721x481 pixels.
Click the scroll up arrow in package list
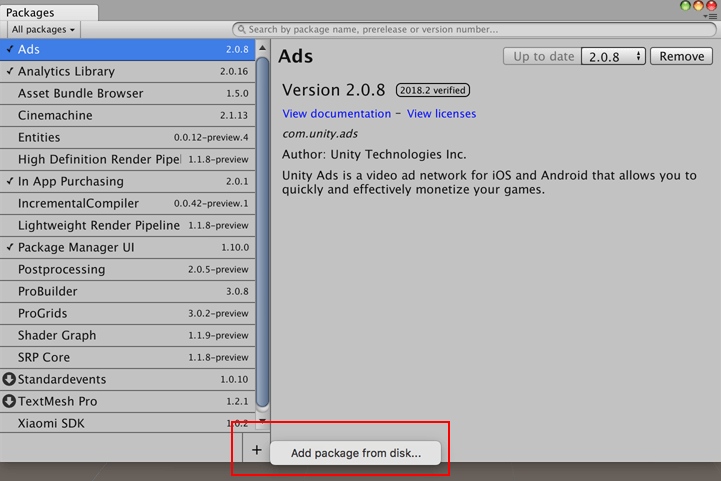coord(262,48)
